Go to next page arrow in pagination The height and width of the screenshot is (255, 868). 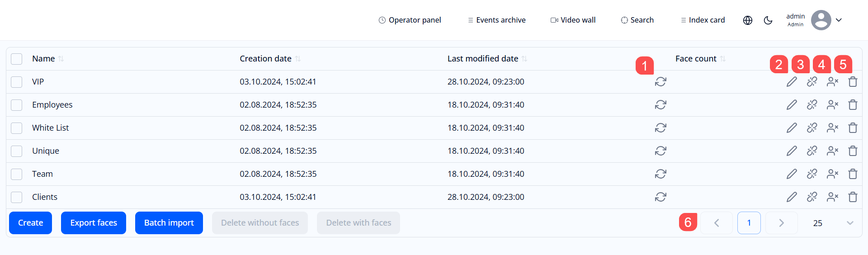(x=781, y=223)
